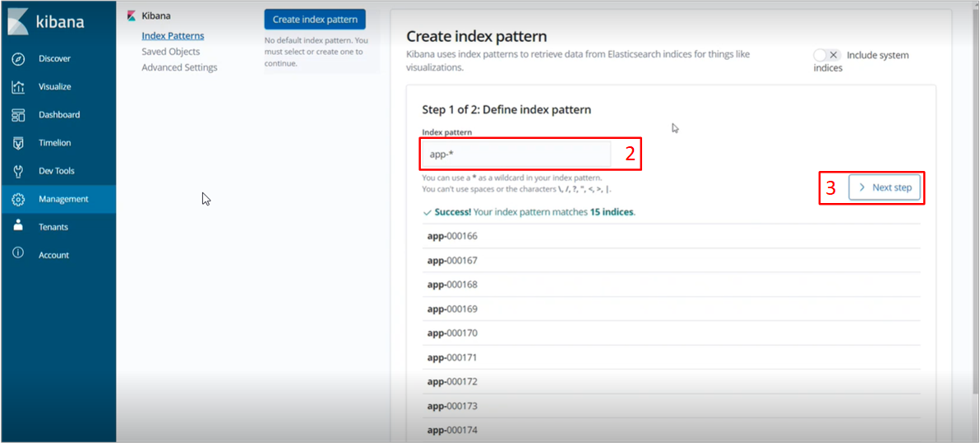Open Account via its info icon
The image size is (980, 443).
[x=18, y=254]
